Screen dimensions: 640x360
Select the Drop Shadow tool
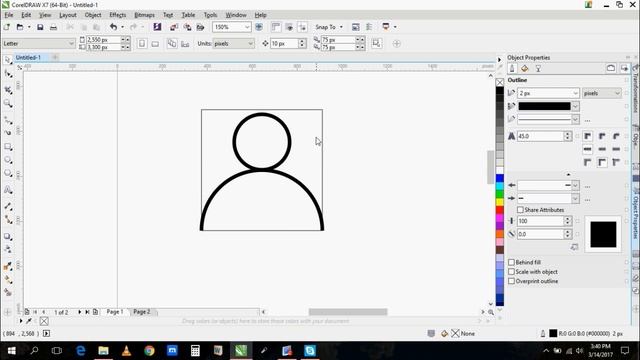click(x=8, y=237)
